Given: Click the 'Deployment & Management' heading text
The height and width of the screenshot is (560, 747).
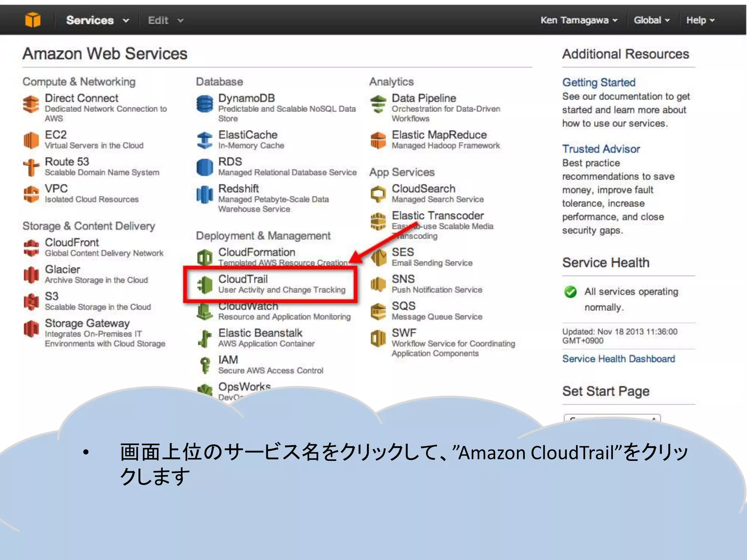Looking at the screenshot, I should click(x=263, y=236).
